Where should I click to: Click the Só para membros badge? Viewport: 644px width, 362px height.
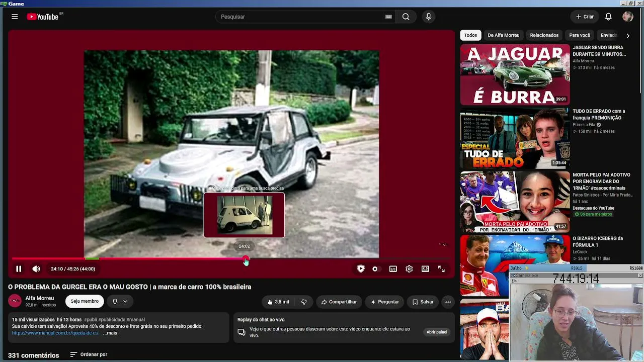tap(593, 214)
